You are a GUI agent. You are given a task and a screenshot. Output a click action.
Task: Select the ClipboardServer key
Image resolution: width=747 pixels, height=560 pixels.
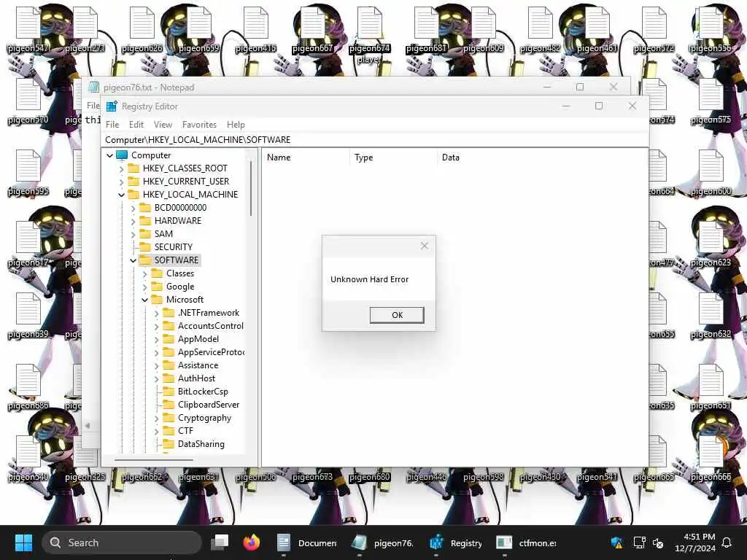tap(208, 404)
